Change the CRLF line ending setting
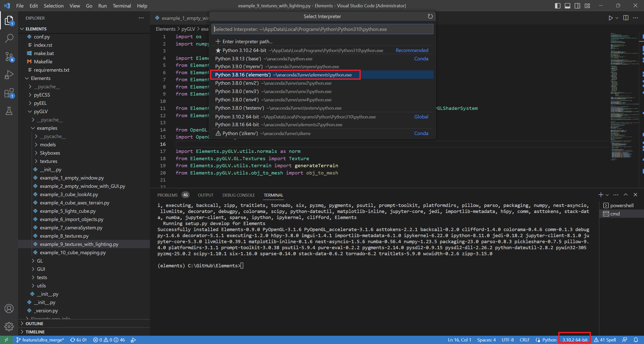 pyautogui.click(x=525, y=340)
